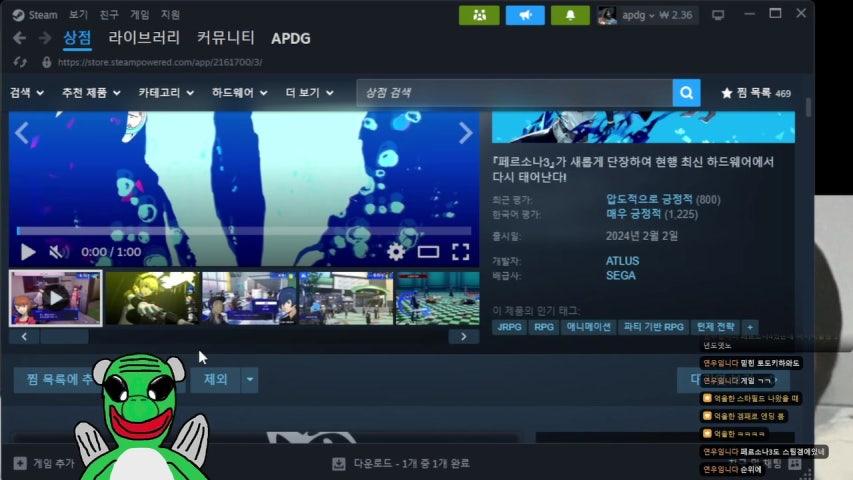The width and height of the screenshot is (853, 480).
Task: Toggle theater mode on the trailer
Action: [x=428, y=251]
